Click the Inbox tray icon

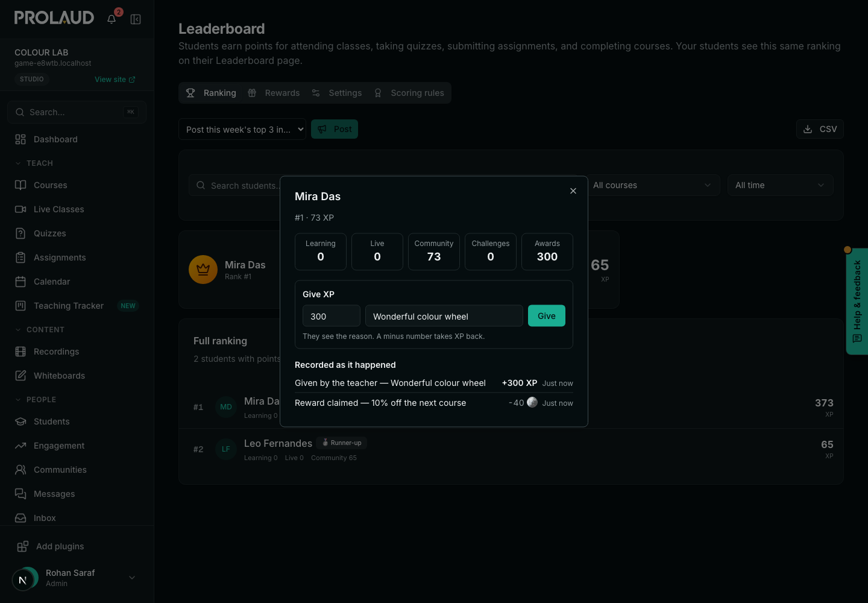click(20, 518)
